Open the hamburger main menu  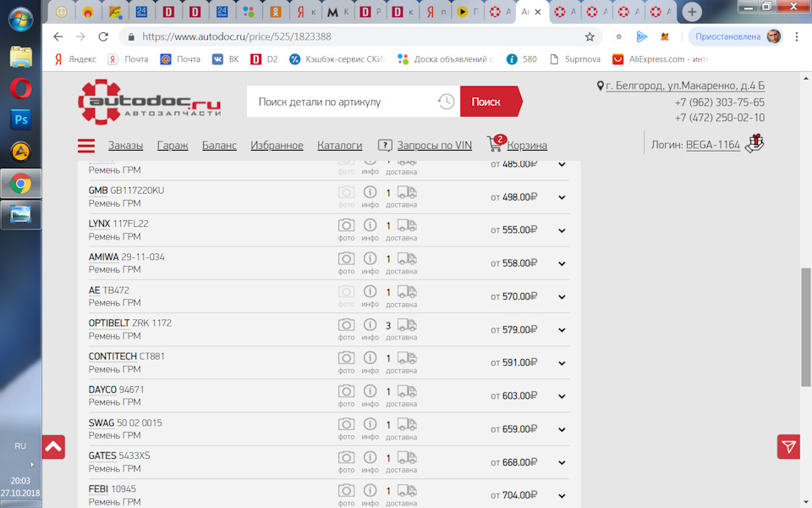click(86, 146)
